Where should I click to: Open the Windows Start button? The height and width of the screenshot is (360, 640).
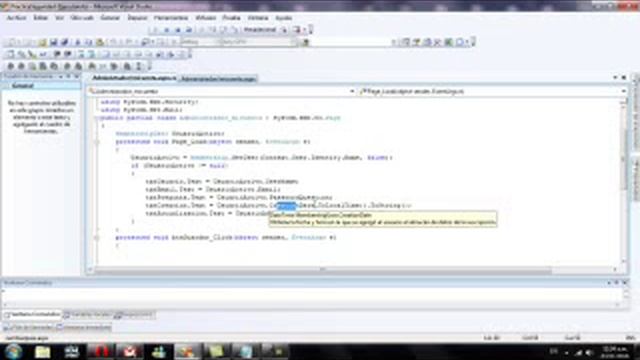[x=13, y=351]
